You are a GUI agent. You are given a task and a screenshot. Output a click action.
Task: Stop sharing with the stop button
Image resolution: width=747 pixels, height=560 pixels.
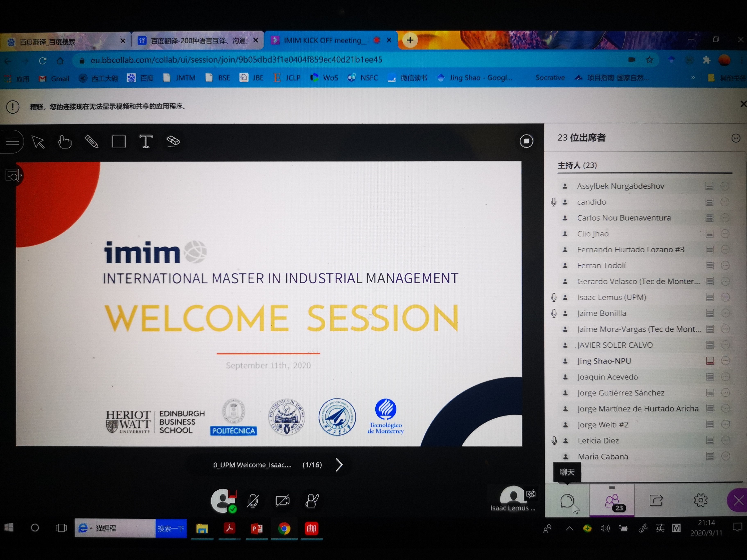coord(526,141)
